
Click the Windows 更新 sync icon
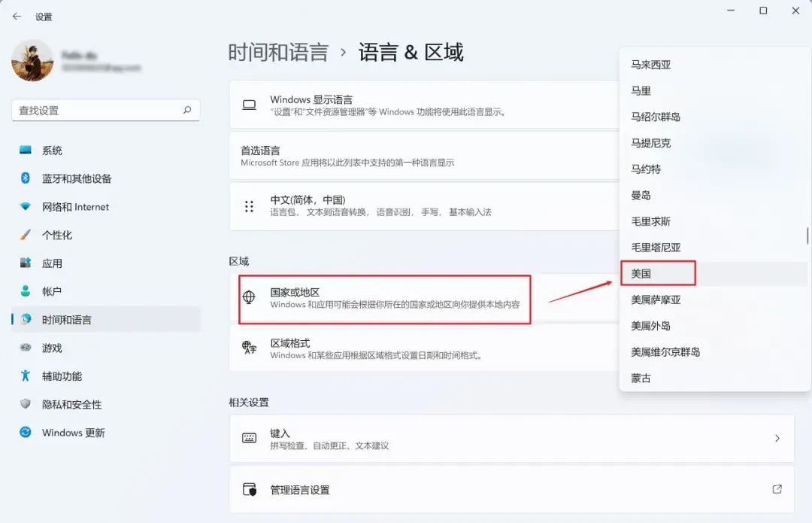click(26, 432)
